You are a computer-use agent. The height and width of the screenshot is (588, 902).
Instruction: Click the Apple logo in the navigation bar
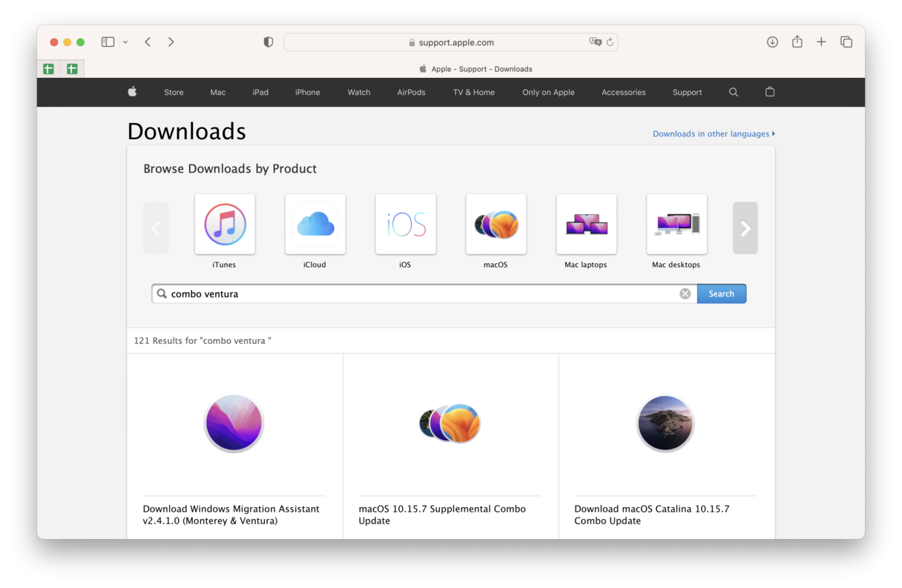coord(131,92)
